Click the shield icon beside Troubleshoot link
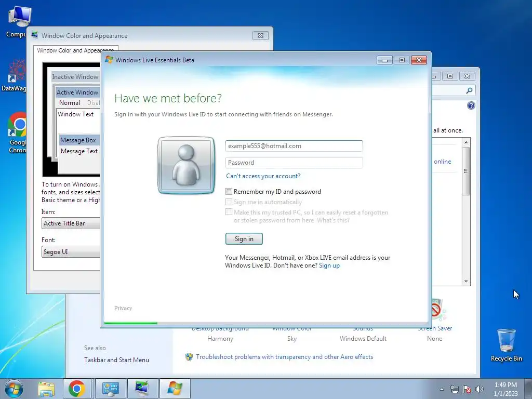This screenshot has height=399, width=532. click(x=189, y=357)
